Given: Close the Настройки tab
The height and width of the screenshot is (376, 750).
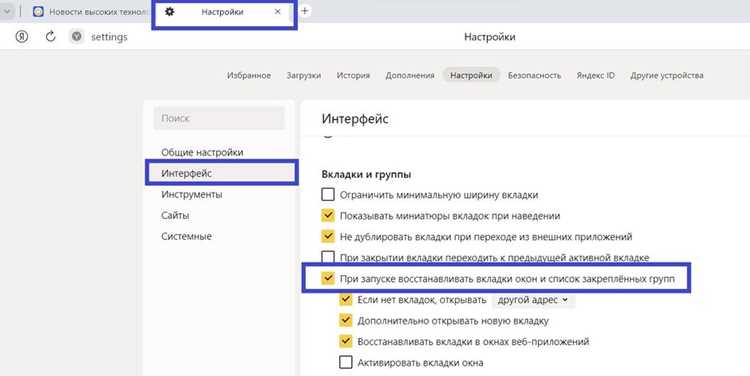Looking at the screenshot, I should pyautogui.click(x=277, y=11).
